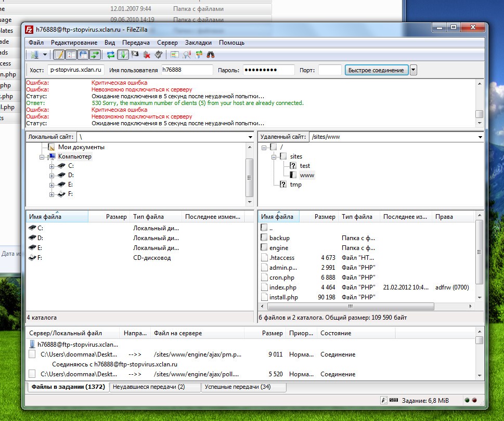Open speed limits '500' status icon

click(393, 400)
